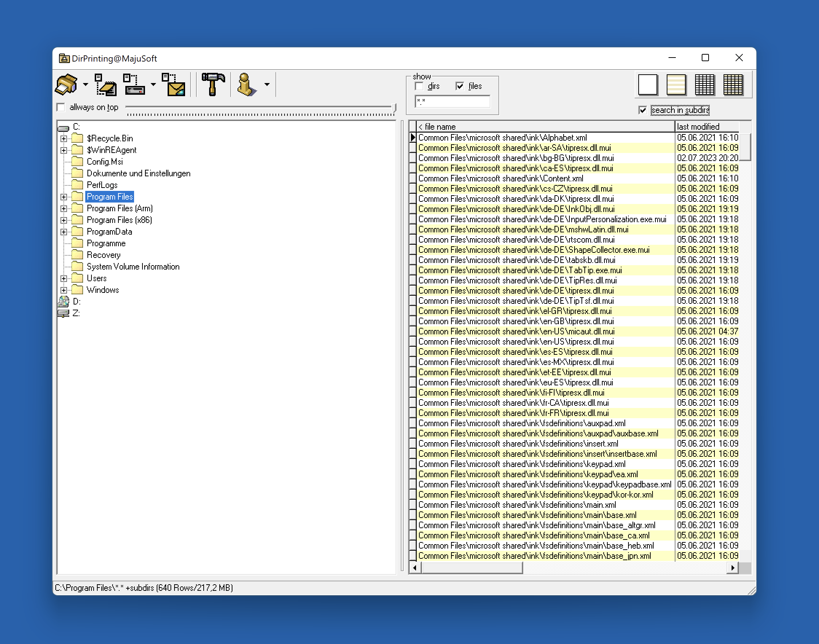Uncheck the 'files' show checkbox
The width and height of the screenshot is (819, 644).
(460, 86)
